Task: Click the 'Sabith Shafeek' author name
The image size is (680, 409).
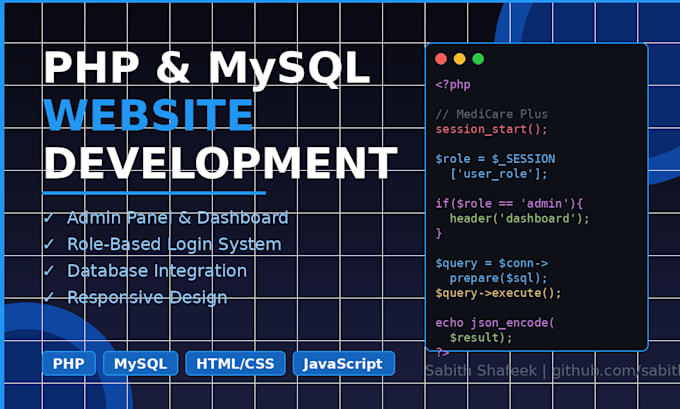Action: [x=481, y=371]
